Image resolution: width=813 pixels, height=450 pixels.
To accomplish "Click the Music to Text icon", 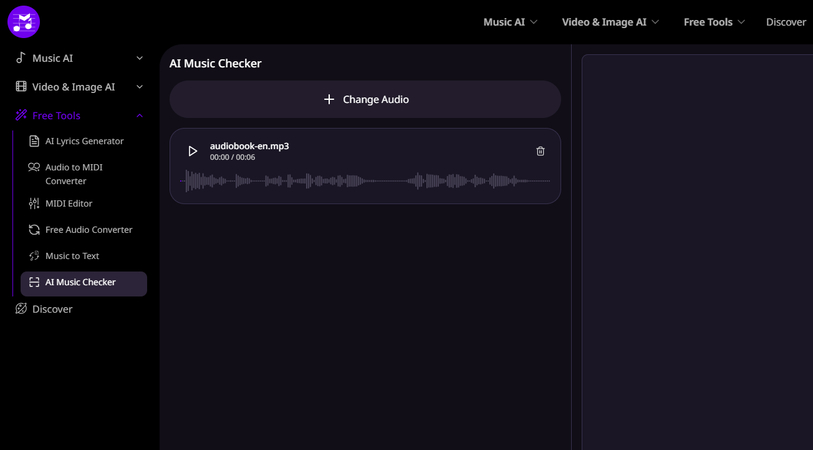I will coord(34,256).
